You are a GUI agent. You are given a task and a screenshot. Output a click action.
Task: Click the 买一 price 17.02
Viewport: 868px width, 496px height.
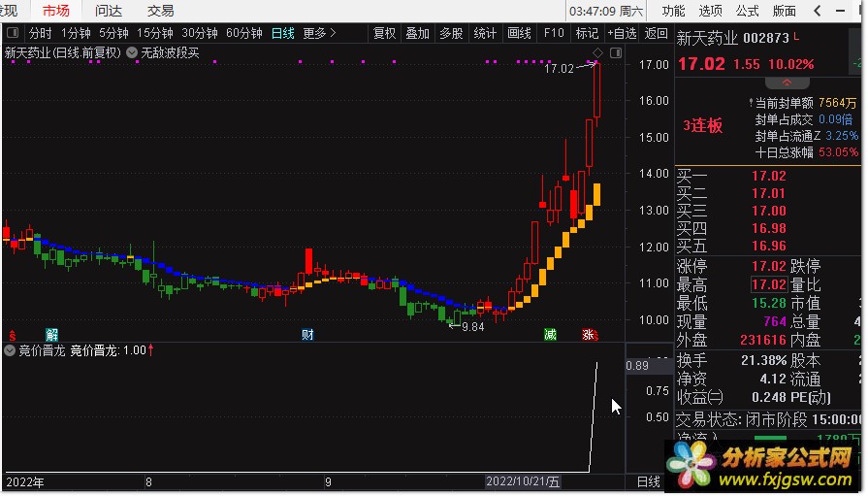[x=768, y=176]
